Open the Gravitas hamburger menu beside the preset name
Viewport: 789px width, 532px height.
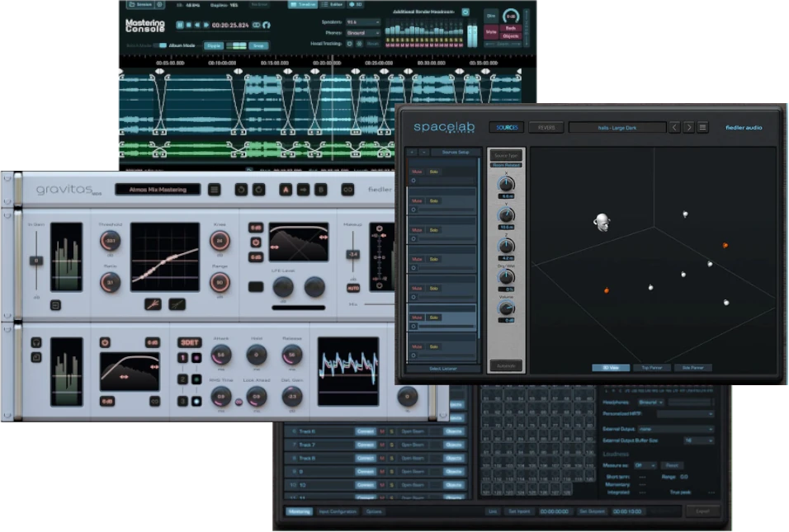tap(215, 190)
